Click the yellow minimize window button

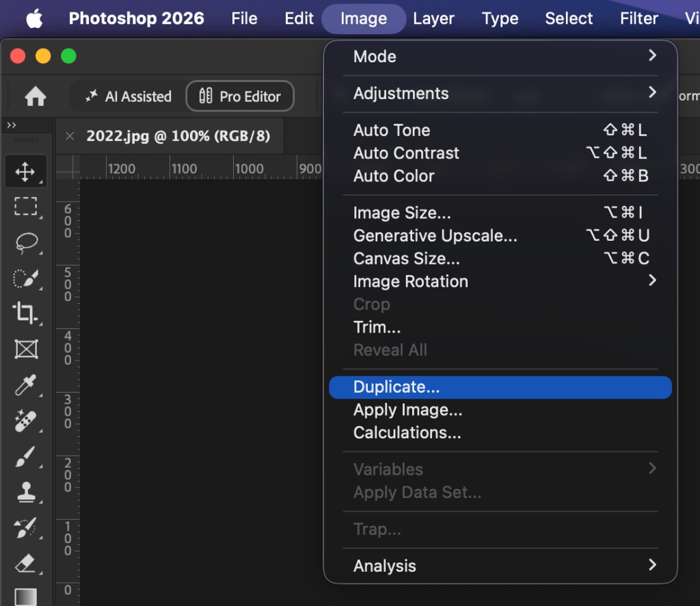[x=43, y=56]
